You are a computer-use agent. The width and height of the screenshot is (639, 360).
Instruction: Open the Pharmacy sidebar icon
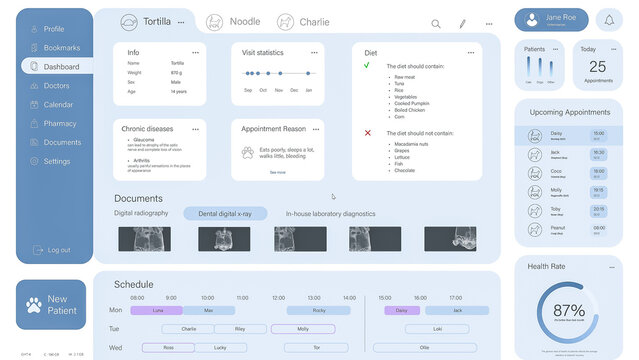[34, 124]
